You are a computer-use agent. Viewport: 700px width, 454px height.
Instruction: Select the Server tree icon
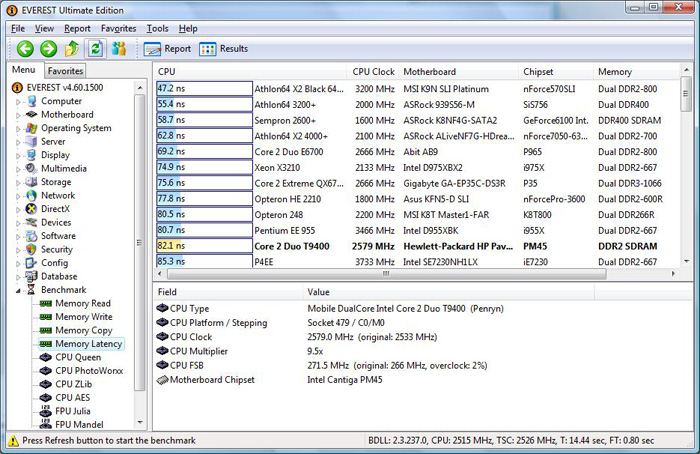click(31, 142)
